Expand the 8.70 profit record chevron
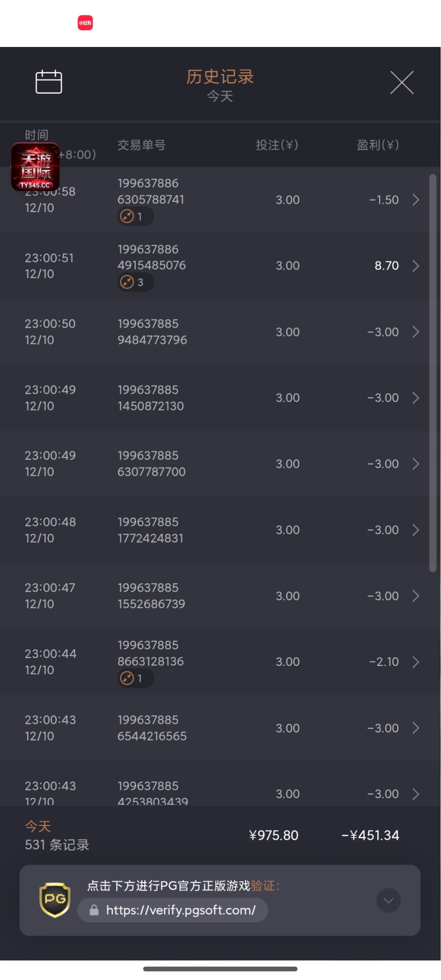This screenshot has width=441, height=980. click(x=416, y=266)
